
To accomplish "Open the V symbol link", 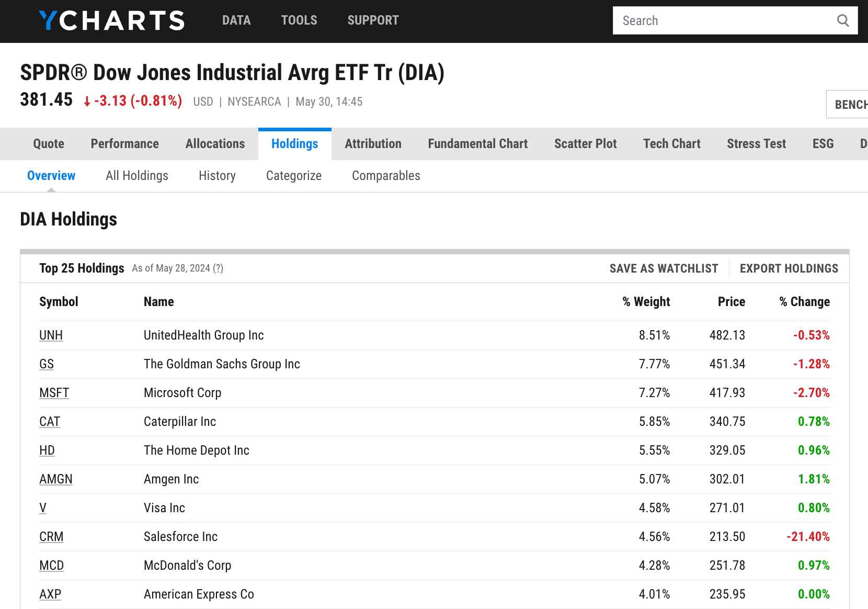I will tap(43, 508).
